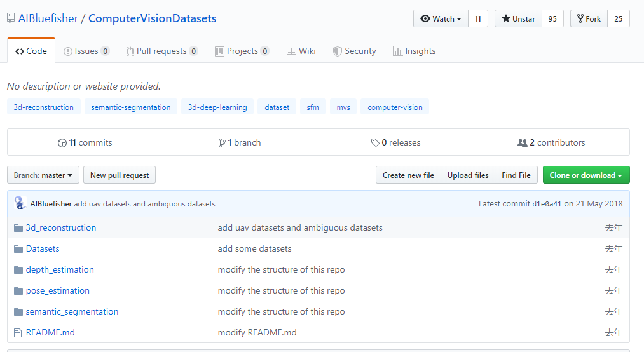Screen dimensions: 644x352
Task: Click the pose_estimation folder icon
Action: pos(18,290)
